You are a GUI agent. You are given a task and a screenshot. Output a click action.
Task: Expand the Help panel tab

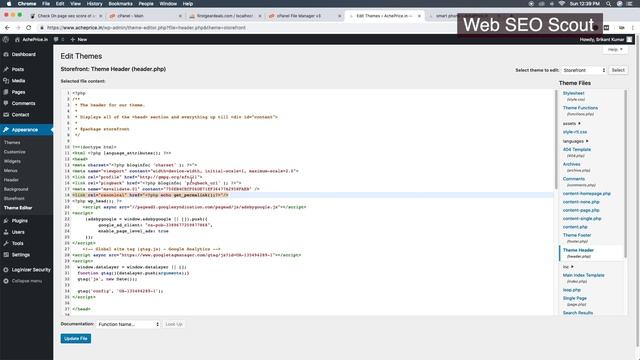pos(615,49)
